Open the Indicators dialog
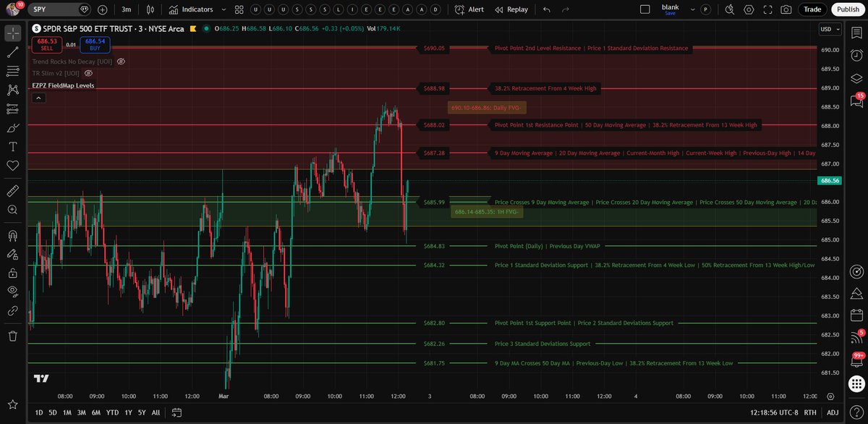The image size is (868, 424). pyautogui.click(x=190, y=9)
